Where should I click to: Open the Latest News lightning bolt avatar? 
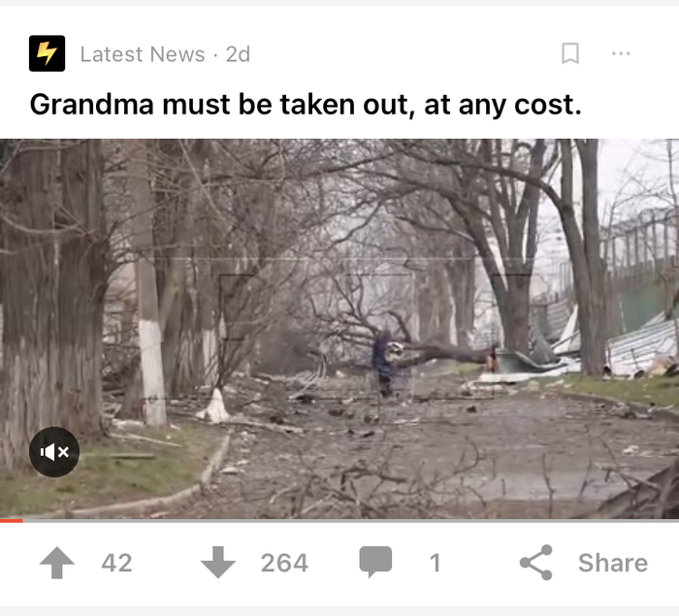tap(47, 53)
